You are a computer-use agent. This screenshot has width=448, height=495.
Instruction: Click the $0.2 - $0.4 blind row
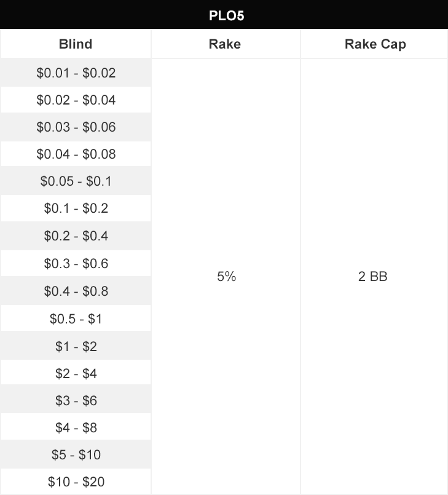click(x=76, y=236)
